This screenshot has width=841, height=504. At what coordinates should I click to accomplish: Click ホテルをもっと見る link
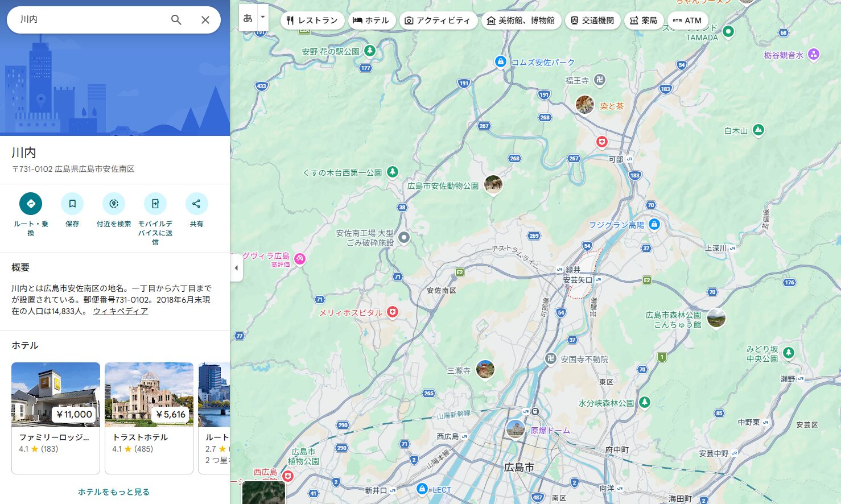tap(114, 491)
